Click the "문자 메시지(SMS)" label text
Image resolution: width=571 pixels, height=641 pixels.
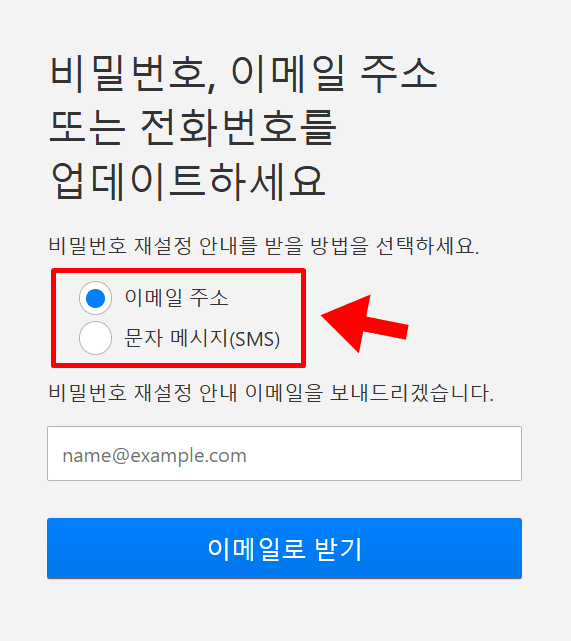(x=202, y=338)
